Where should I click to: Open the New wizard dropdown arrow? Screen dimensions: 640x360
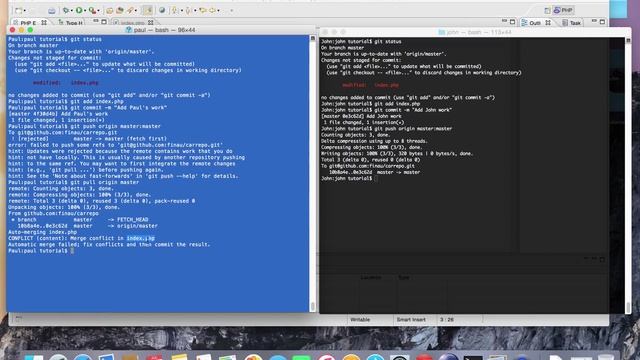click(24, 10)
